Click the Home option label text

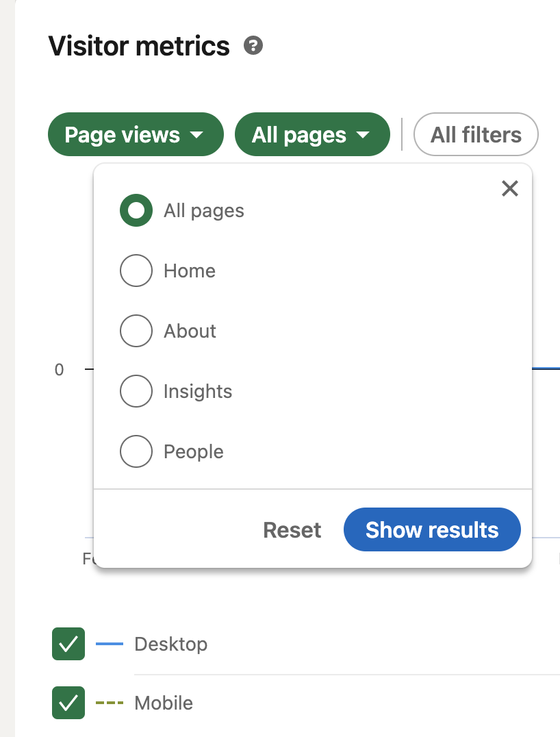(x=190, y=271)
